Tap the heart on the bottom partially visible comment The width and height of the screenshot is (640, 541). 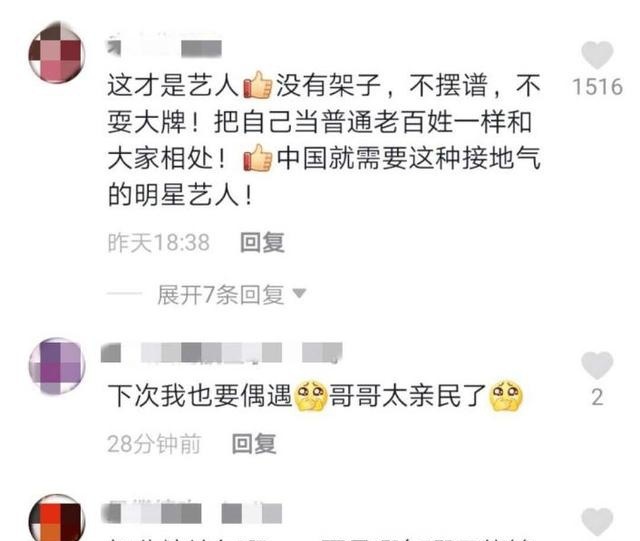click(x=597, y=521)
